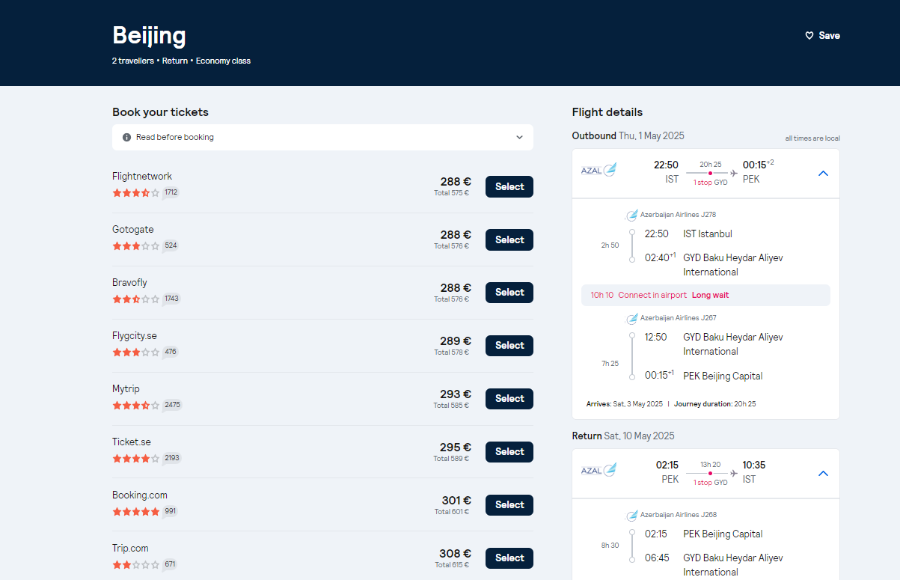The image size is (900, 580).
Task: Collapse the return flight details chevron
Action: (823, 474)
